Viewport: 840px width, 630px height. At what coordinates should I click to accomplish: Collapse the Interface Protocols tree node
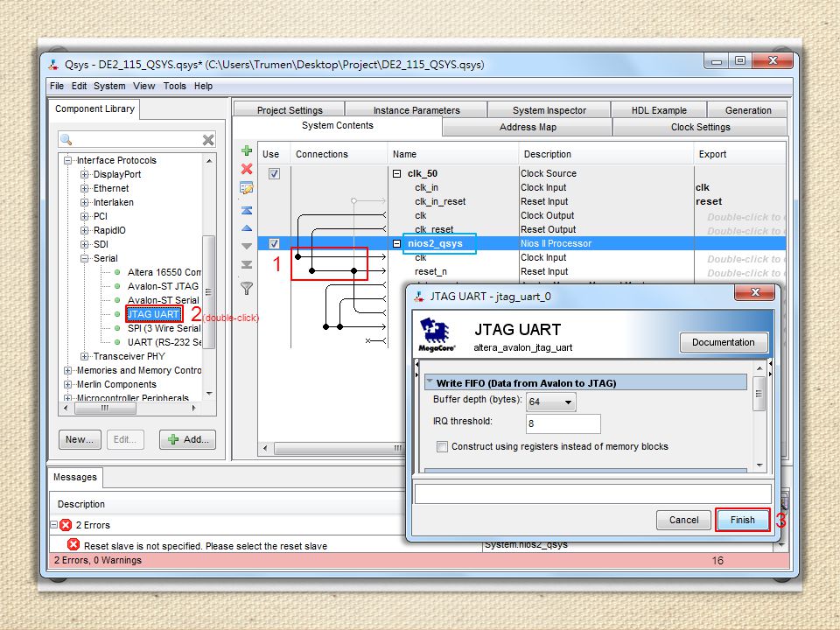coord(67,160)
